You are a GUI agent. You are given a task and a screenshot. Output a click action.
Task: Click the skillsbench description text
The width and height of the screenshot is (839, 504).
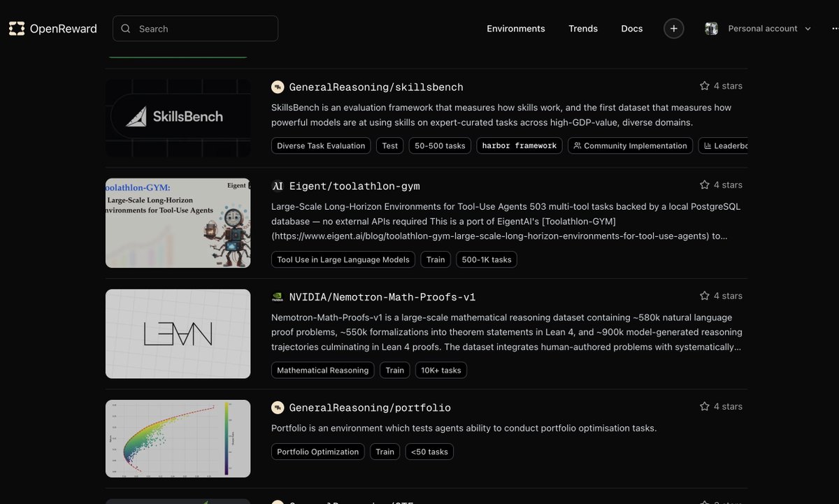[x=502, y=115]
